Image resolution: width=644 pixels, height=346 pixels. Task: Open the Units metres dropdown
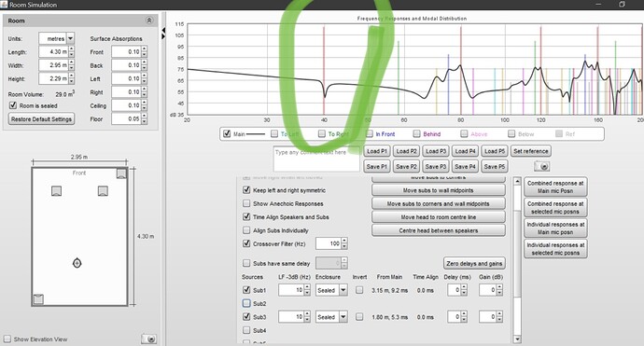(x=71, y=38)
